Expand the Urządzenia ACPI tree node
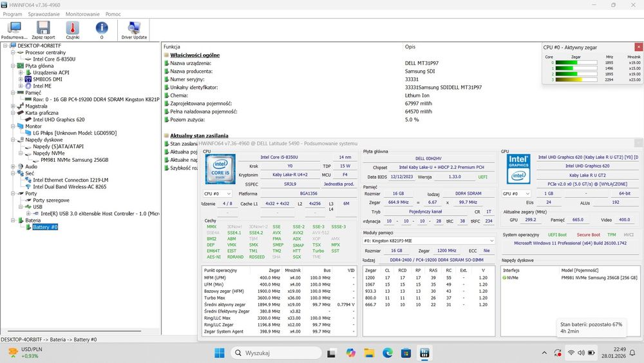The width and height of the screenshot is (644, 363). click(x=21, y=72)
